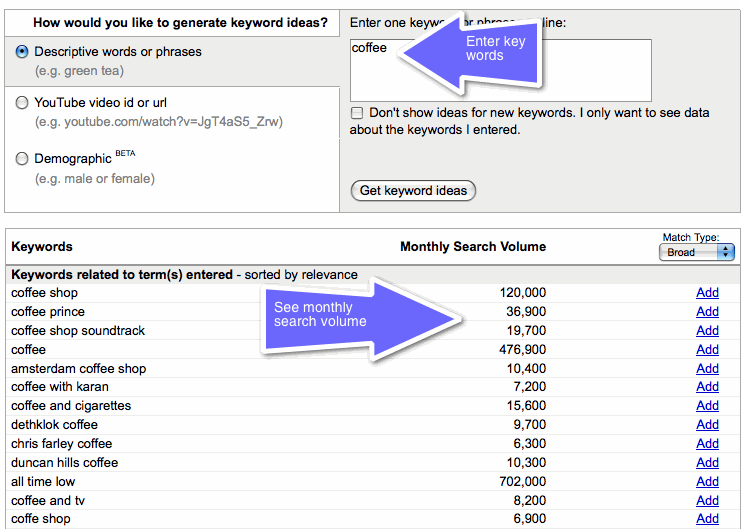Image resolution: width=741 pixels, height=529 pixels.
Task: Click into the keyword entry text box
Action: click(500, 70)
